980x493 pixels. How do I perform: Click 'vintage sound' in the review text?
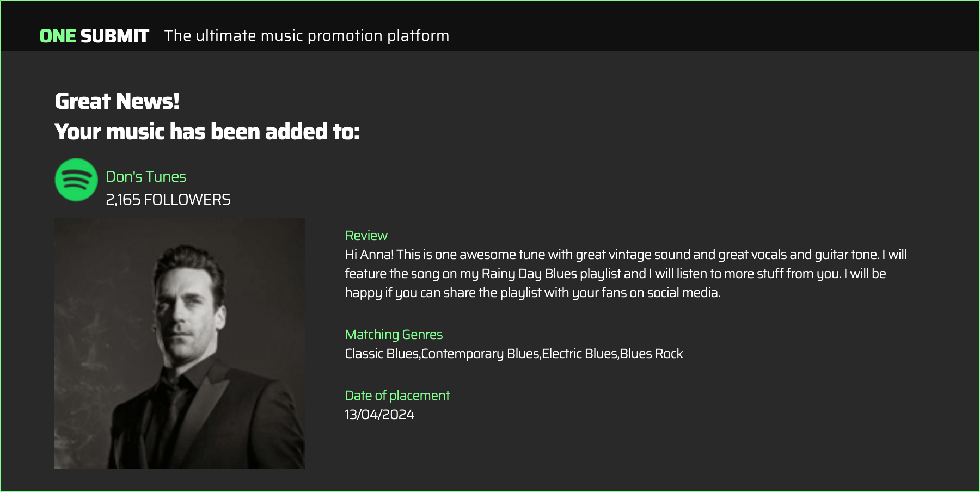coord(649,255)
